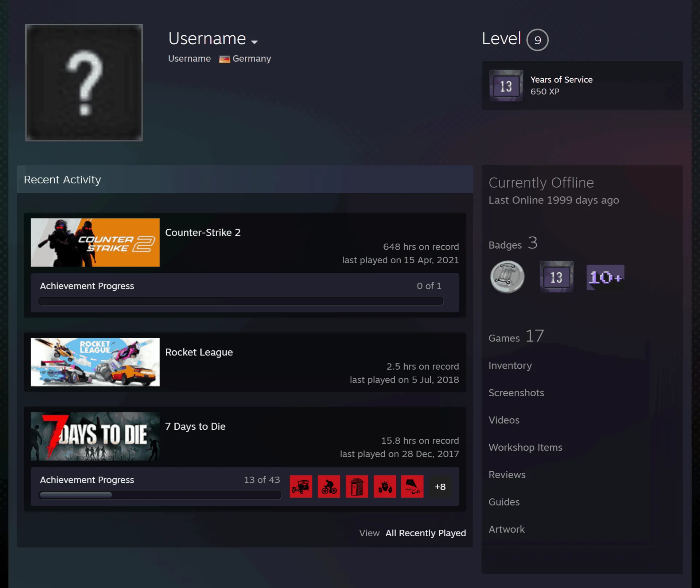Click the vintage car achievement icon
The width and height of the screenshot is (700, 588).
tap(301, 487)
